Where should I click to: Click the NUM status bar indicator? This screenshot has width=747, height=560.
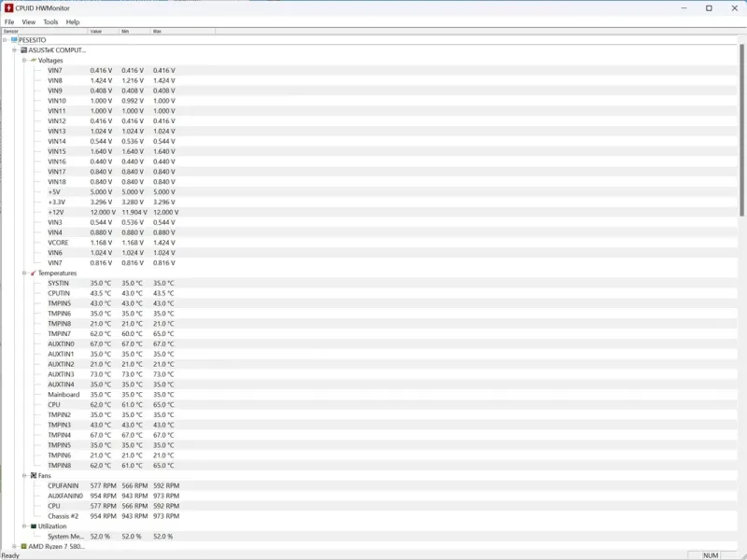pyautogui.click(x=711, y=555)
